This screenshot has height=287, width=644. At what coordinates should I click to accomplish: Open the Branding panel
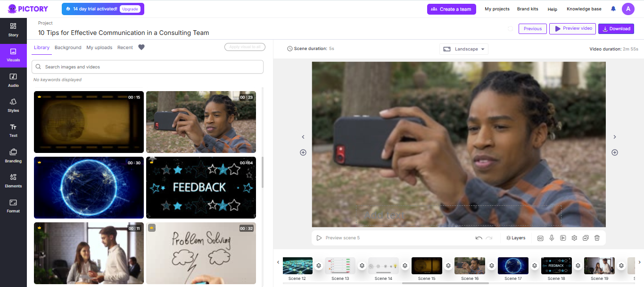(13, 156)
